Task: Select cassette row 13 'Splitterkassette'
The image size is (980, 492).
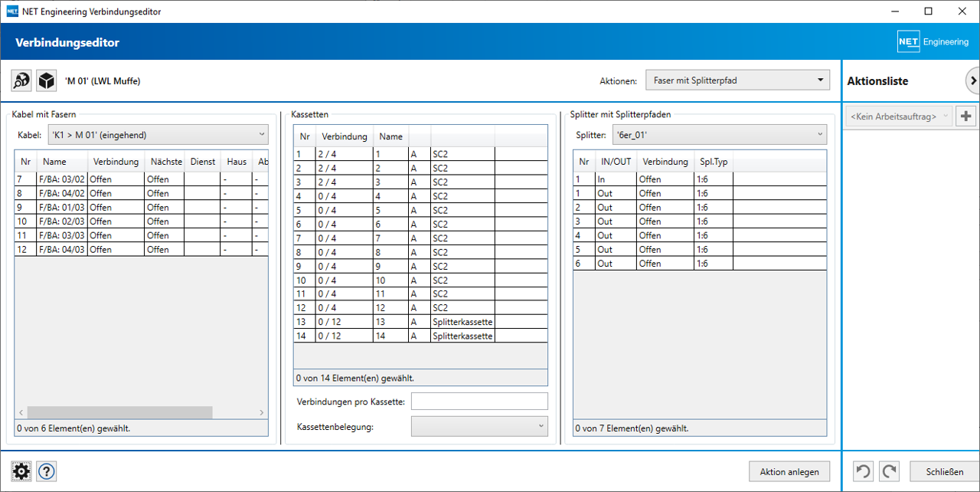Action: [420, 322]
